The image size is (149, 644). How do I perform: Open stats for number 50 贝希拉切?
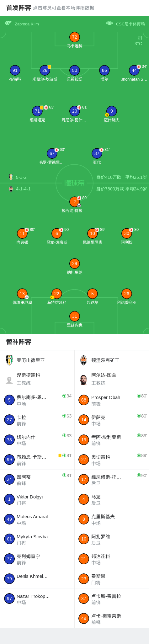[75, 70]
